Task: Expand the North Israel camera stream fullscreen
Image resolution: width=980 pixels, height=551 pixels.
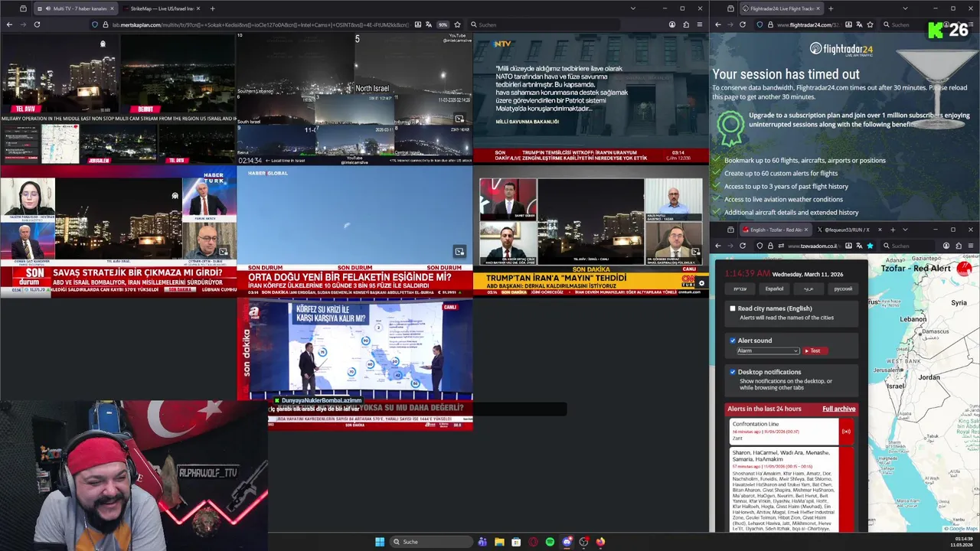Action: click(x=459, y=119)
